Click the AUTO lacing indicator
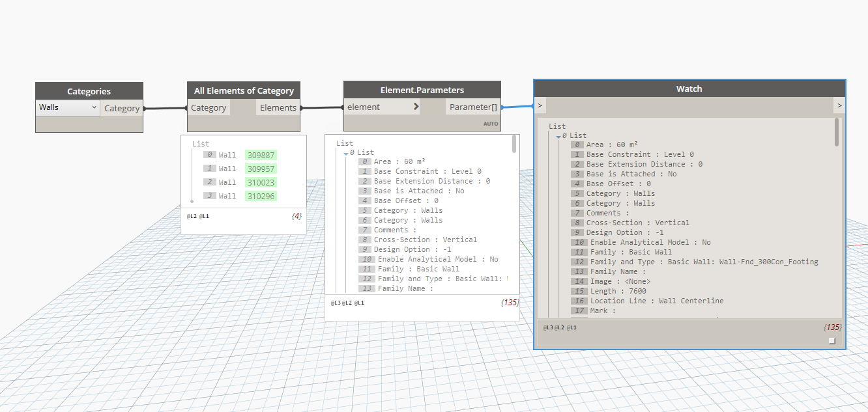Screen dimensions: 868x412 pyautogui.click(x=490, y=124)
